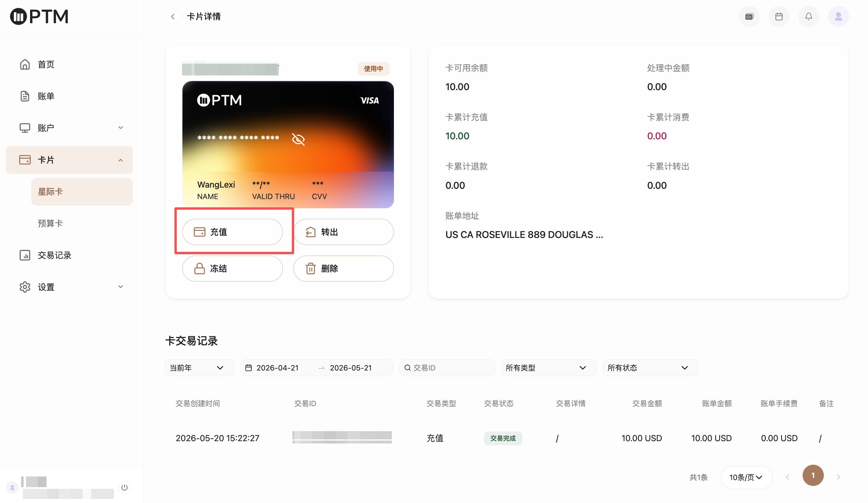Click the 交易ID column header
Screen dimensions: 868x503
[x=305, y=403]
